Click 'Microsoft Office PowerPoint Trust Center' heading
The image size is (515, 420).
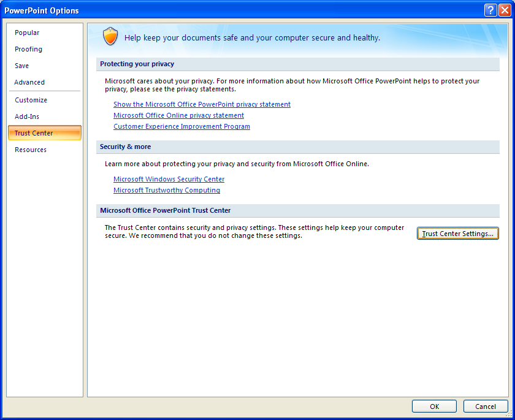[165, 210]
